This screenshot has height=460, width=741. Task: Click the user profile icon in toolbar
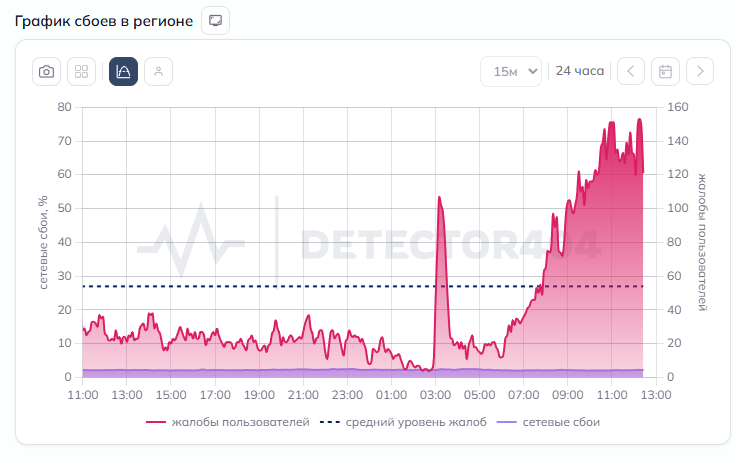158,72
